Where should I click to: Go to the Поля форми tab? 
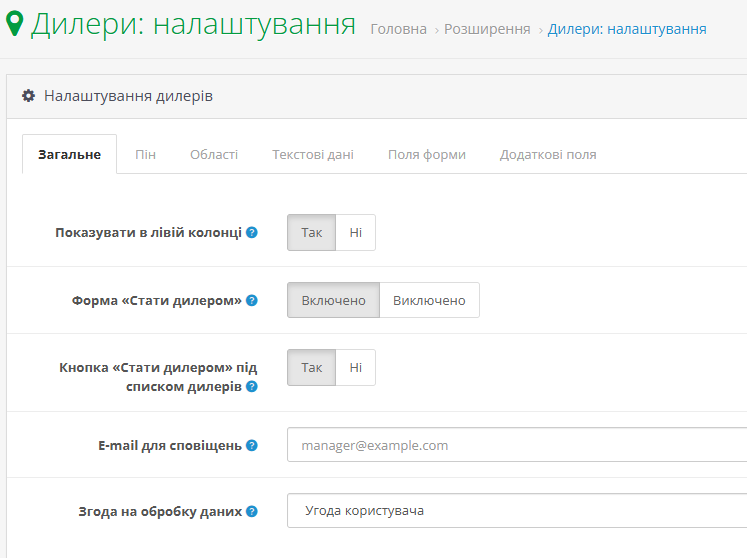pyautogui.click(x=427, y=154)
